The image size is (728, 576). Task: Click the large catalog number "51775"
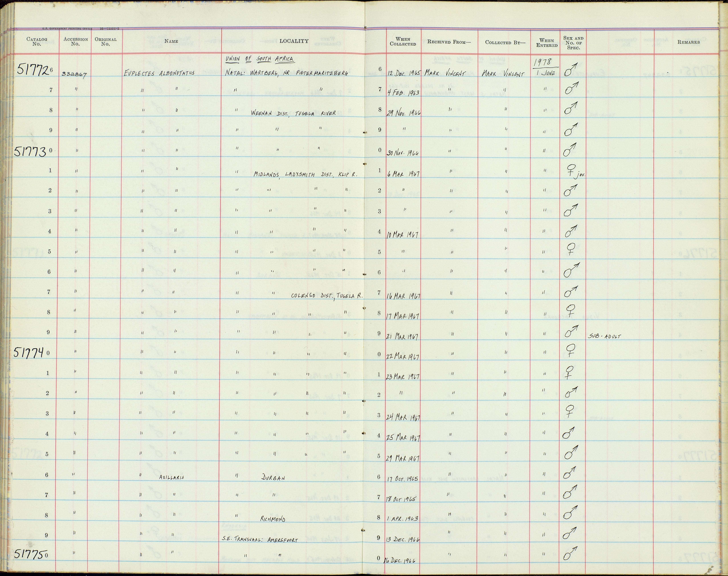29,554
